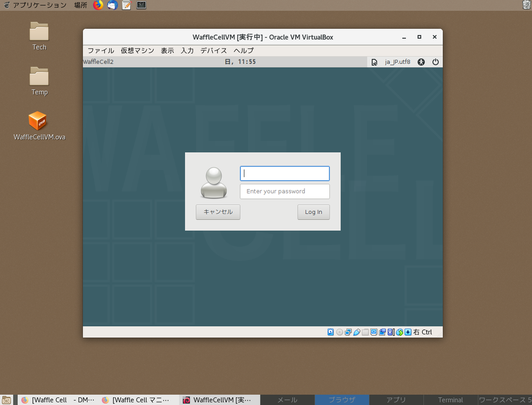Click the show desktop icon in bottom panel

[7, 400]
